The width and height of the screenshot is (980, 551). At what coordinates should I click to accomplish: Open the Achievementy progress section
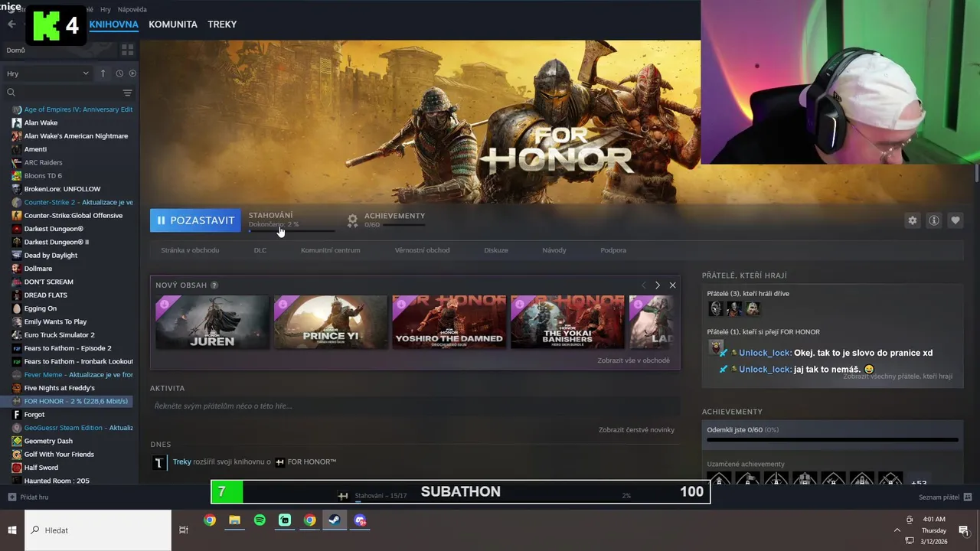click(386, 220)
